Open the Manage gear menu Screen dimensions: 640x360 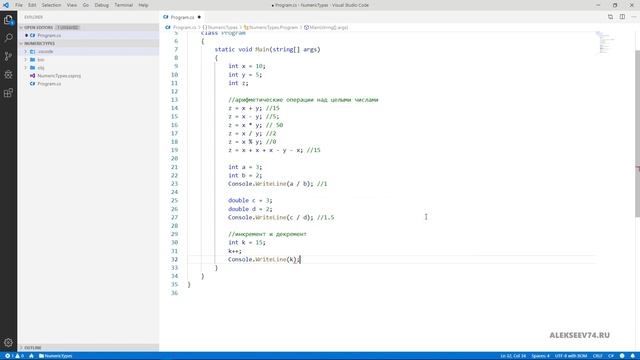coord(8,342)
